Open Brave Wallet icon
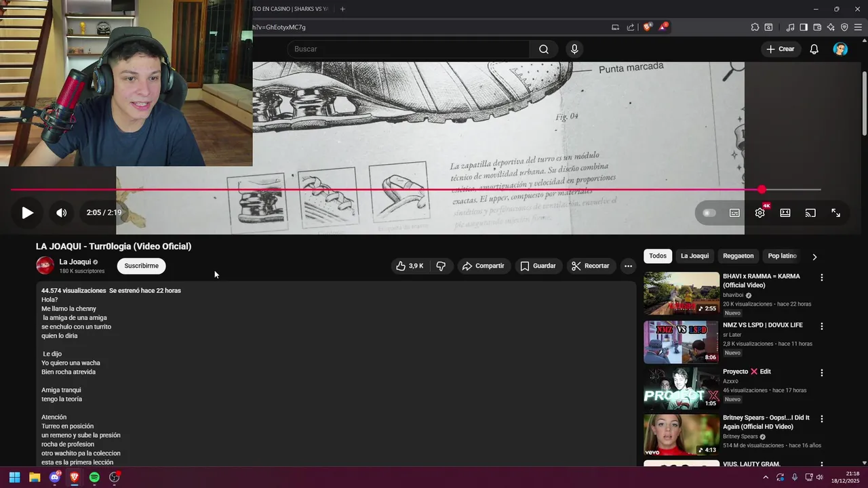 [817, 27]
